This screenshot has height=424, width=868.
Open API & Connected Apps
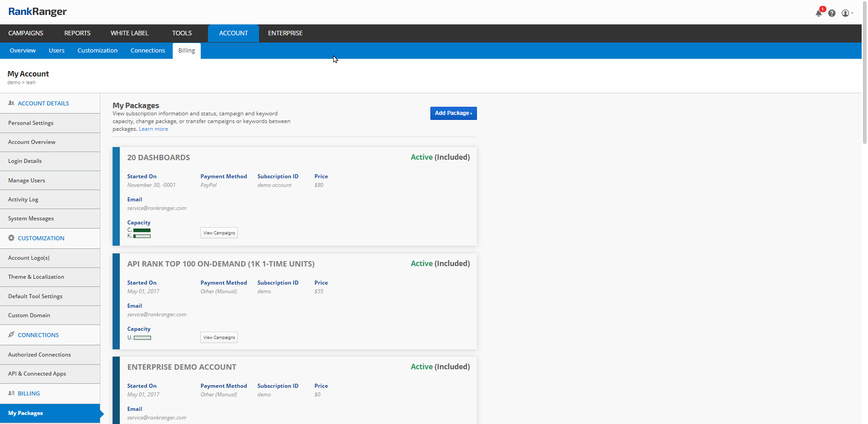coord(37,374)
